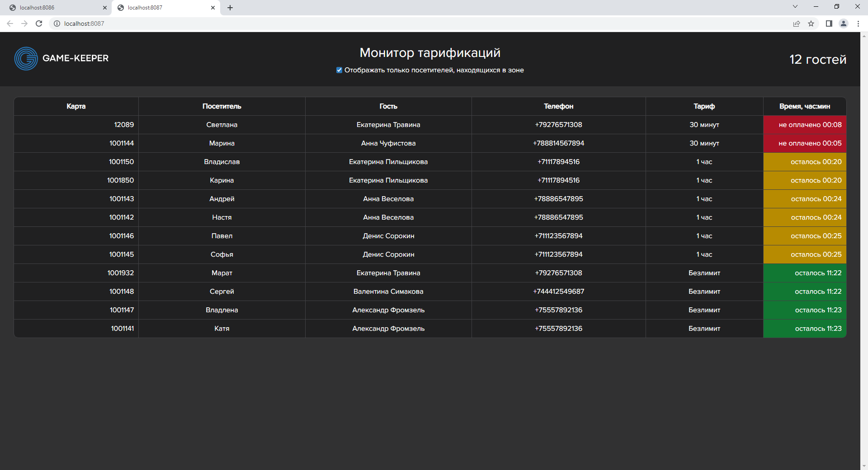Select guest Валентина Симакова
Image resolution: width=868 pixels, height=470 pixels.
coord(388,291)
